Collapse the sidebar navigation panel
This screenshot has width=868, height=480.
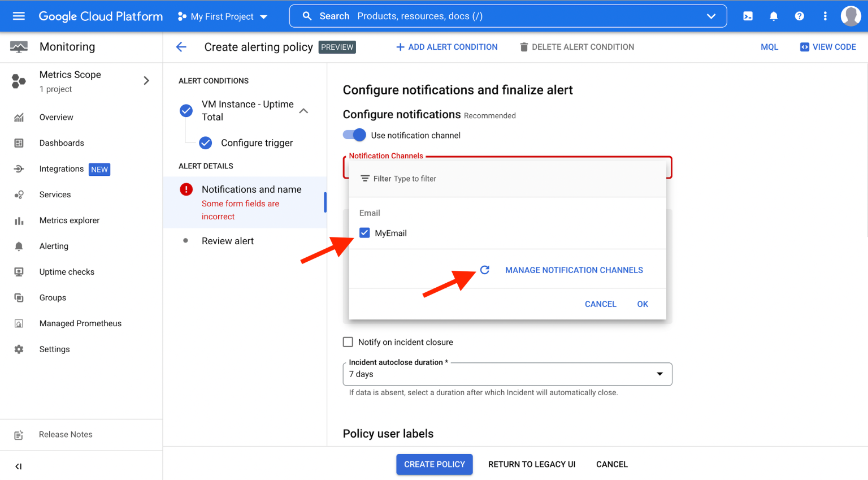pos(19,466)
